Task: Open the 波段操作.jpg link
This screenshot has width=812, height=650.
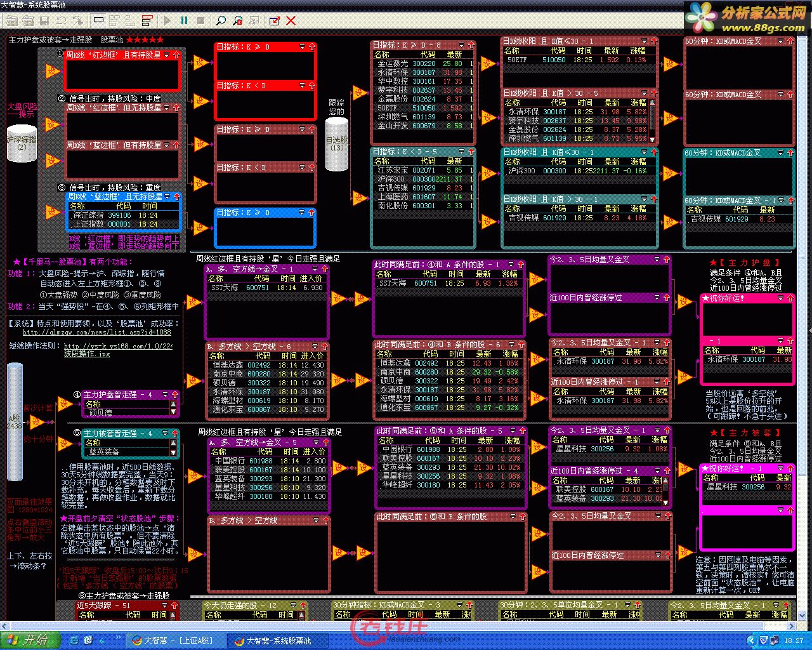Action: (87, 354)
